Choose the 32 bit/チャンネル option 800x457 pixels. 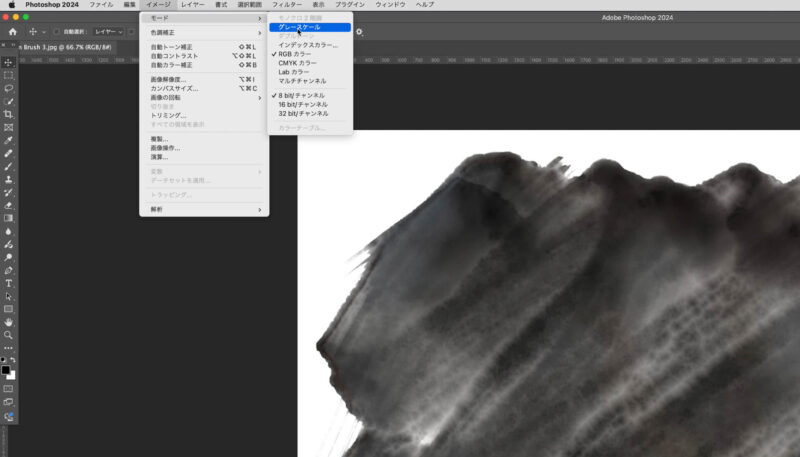click(302, 113)
